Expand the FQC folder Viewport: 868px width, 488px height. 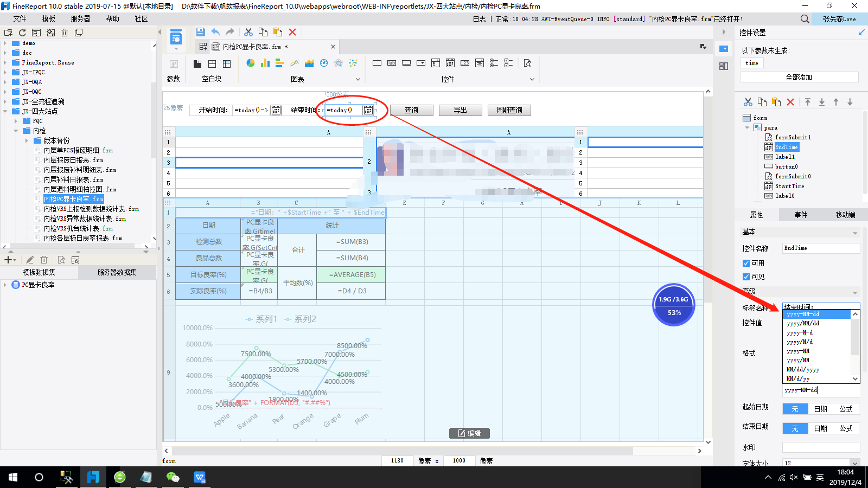(16, 121)
